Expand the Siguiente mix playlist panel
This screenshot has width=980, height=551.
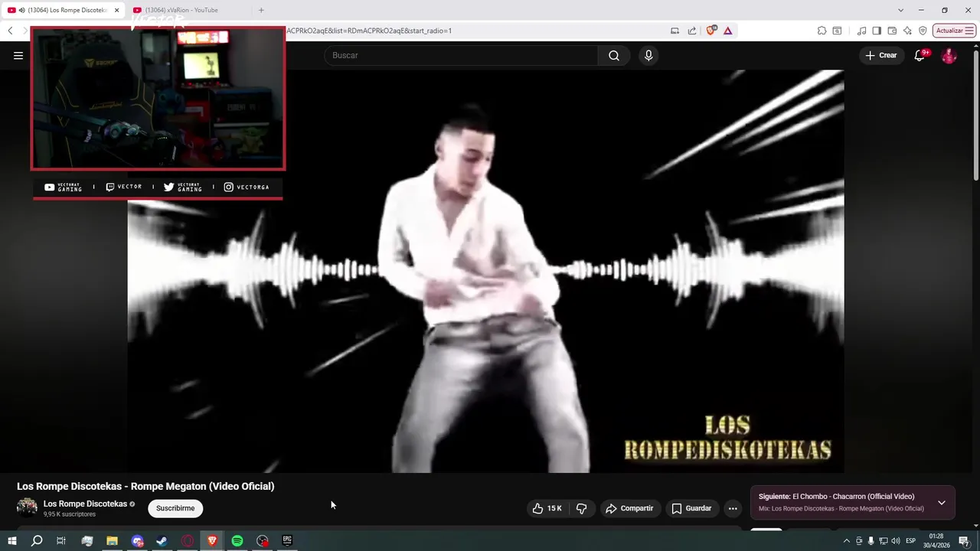click(942, 503)
